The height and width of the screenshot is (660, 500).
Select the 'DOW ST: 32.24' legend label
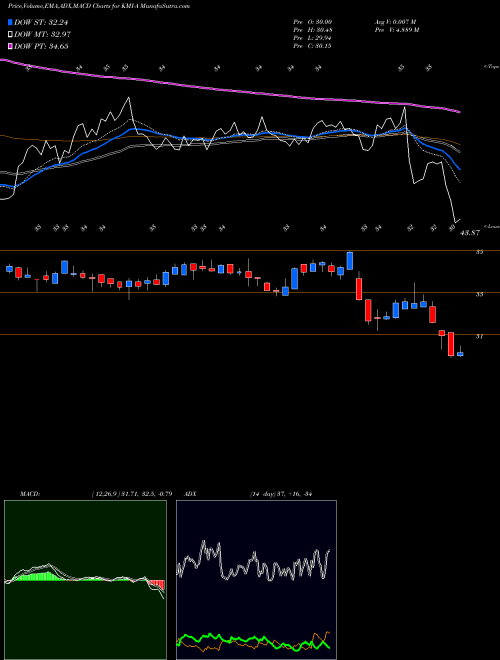41,22
